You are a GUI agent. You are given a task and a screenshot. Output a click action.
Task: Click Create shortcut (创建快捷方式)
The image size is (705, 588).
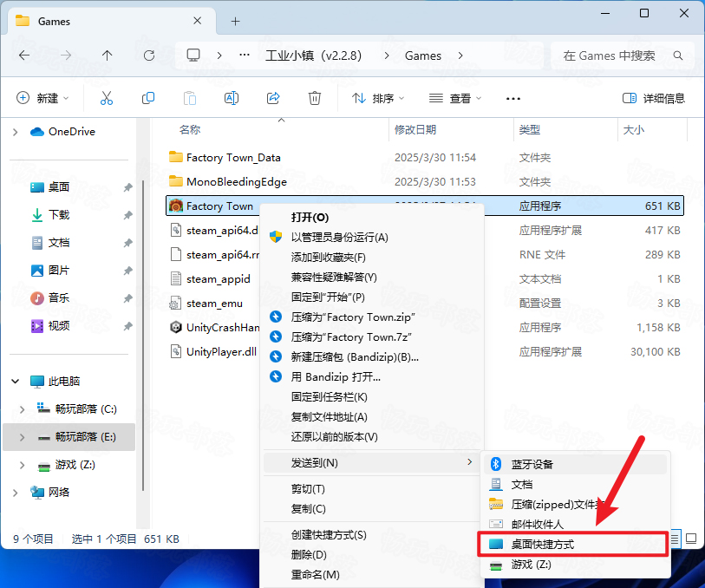(373, 535)
